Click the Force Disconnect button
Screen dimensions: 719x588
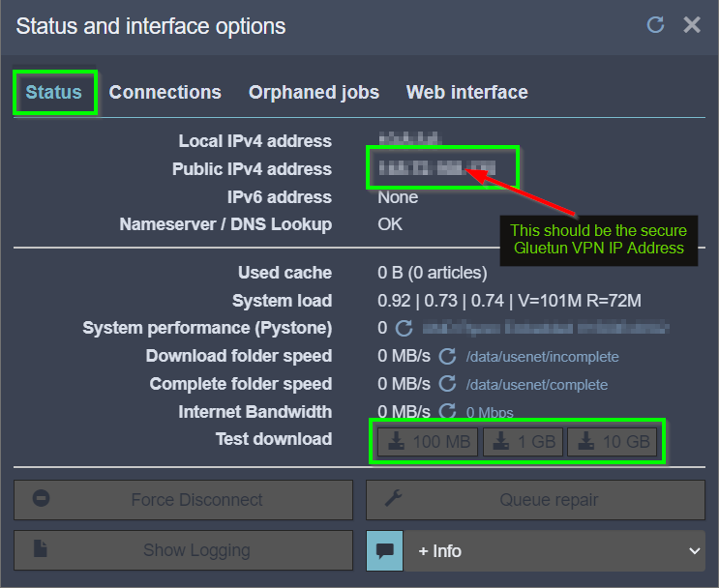click(184, 500)
